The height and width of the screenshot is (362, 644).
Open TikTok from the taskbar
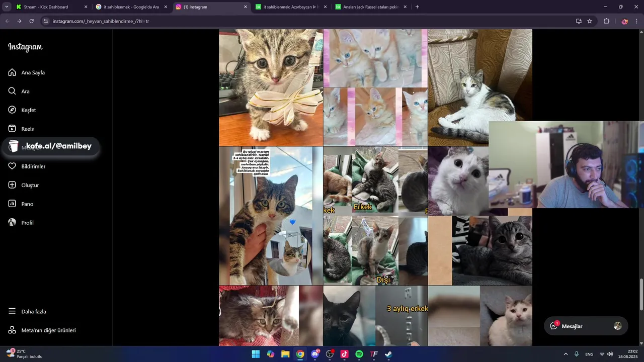pyautogui.click(x=345, y=354)
